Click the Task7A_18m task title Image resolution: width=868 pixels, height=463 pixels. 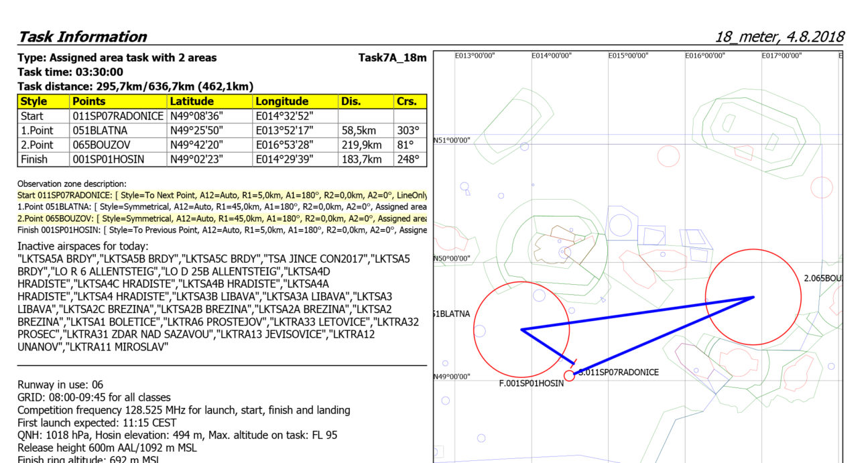point(392,58)
